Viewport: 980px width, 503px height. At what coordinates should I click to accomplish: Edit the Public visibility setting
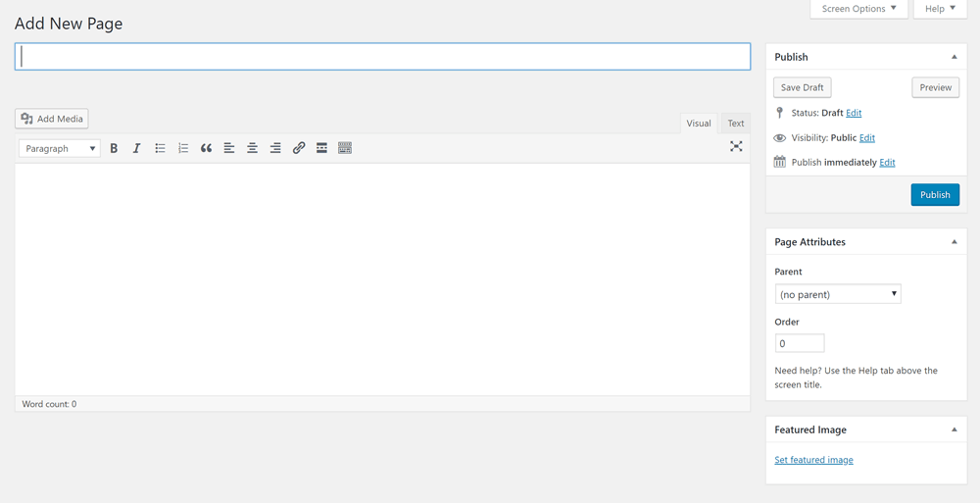click(867, 137)
